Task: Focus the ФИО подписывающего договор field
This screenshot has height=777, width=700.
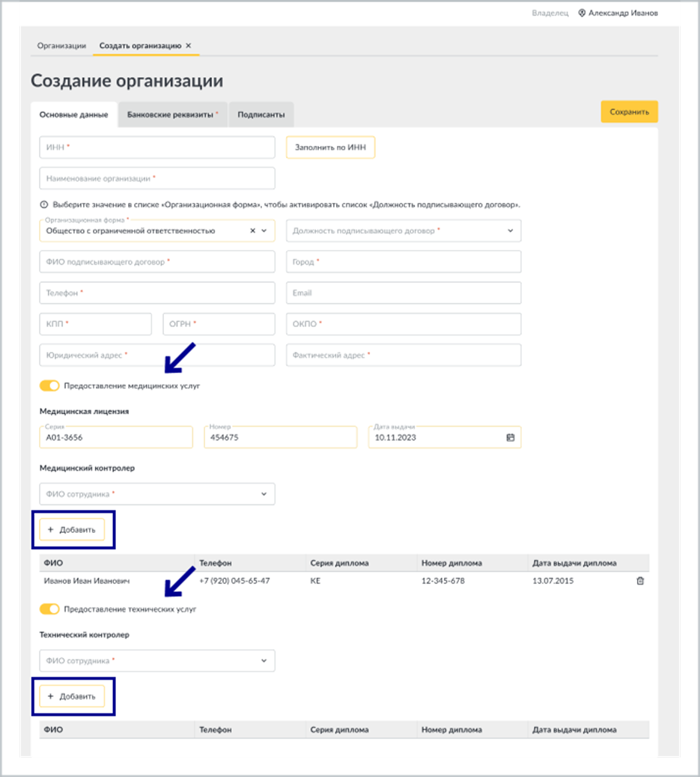Action: tap(157, 262)
